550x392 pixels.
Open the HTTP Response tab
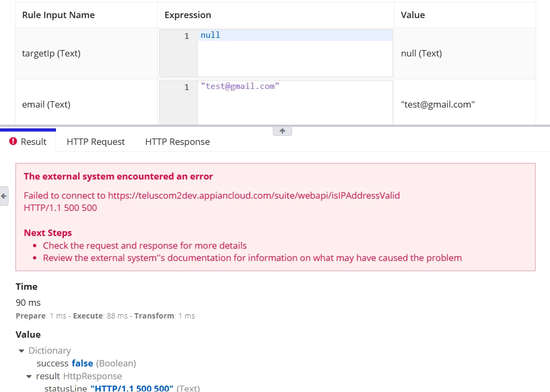pyautogui.click(x=177, y=142)
